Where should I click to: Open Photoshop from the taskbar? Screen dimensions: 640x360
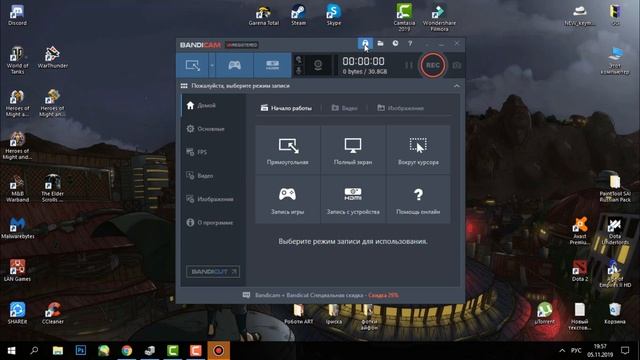pos(81,351)
